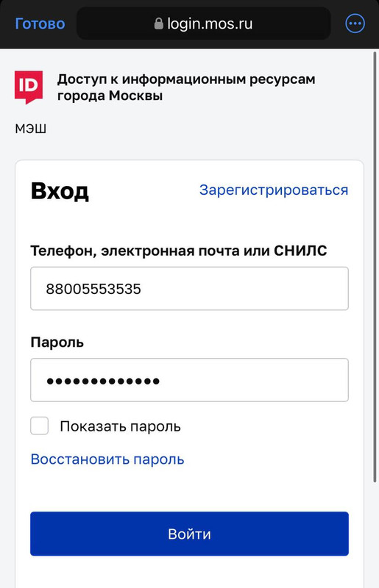
Task: Tap the padlock security icon
Action: pyautogui.click(x=158, y=24)
